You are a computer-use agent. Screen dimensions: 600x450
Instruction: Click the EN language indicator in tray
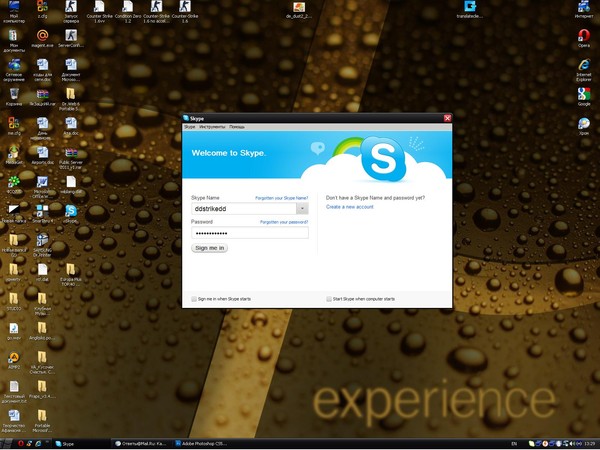click(x=514, y=444)
